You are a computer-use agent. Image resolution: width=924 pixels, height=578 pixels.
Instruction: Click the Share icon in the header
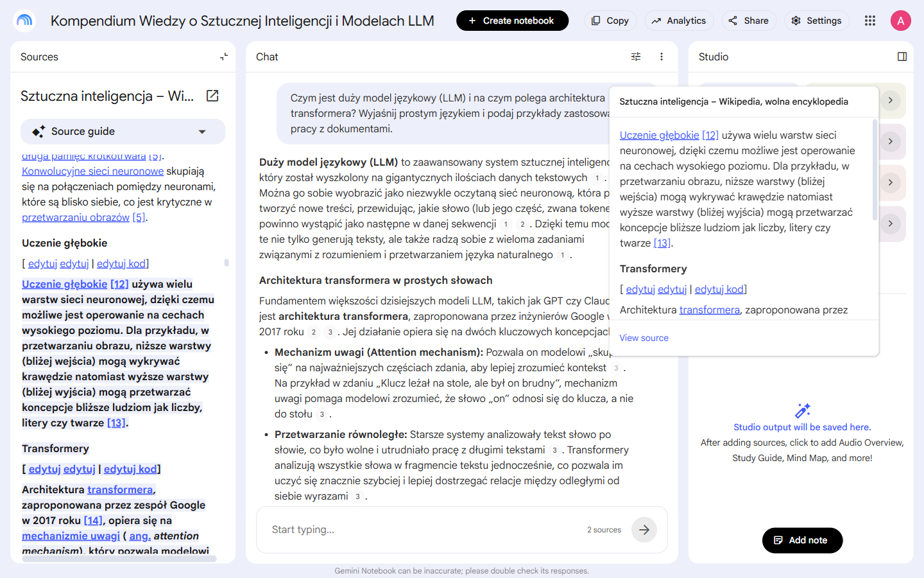(733, 21)
